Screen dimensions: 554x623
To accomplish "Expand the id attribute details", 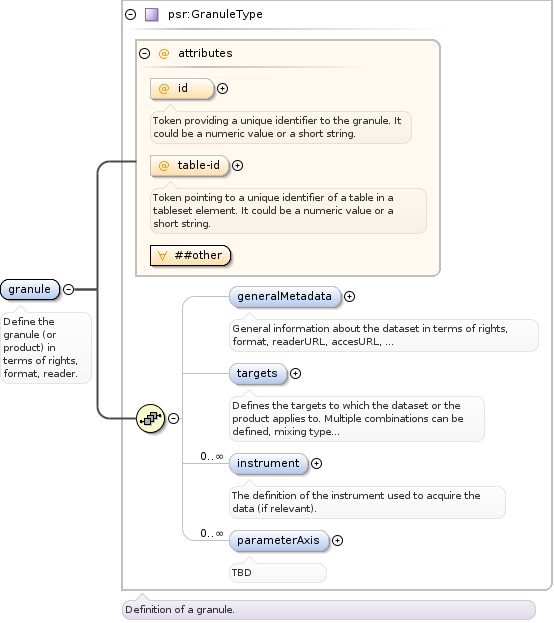I will click(223, 89).
